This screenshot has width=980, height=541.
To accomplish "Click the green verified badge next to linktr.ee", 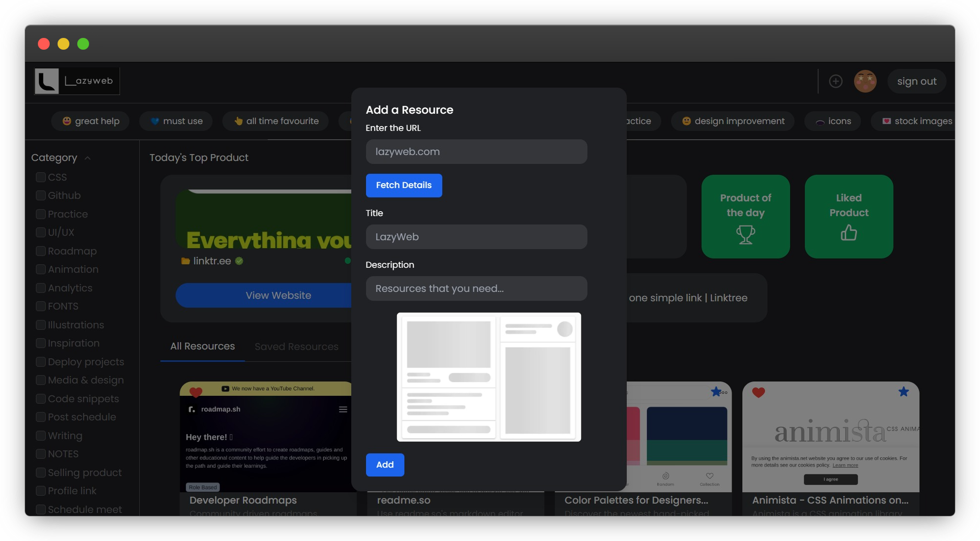I will (239, 261).
